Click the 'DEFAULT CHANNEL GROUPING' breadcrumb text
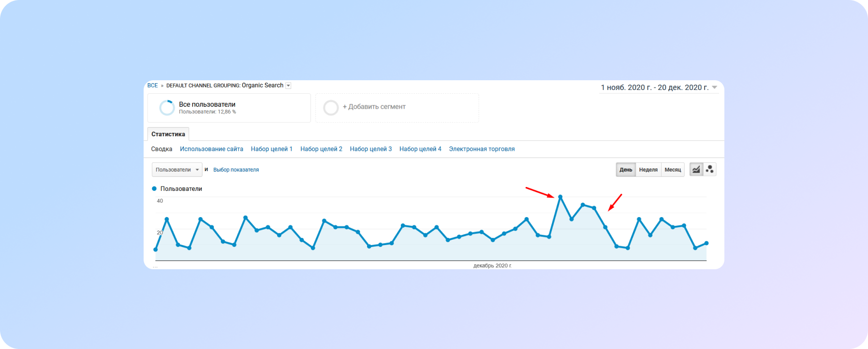 coord(203,86)
